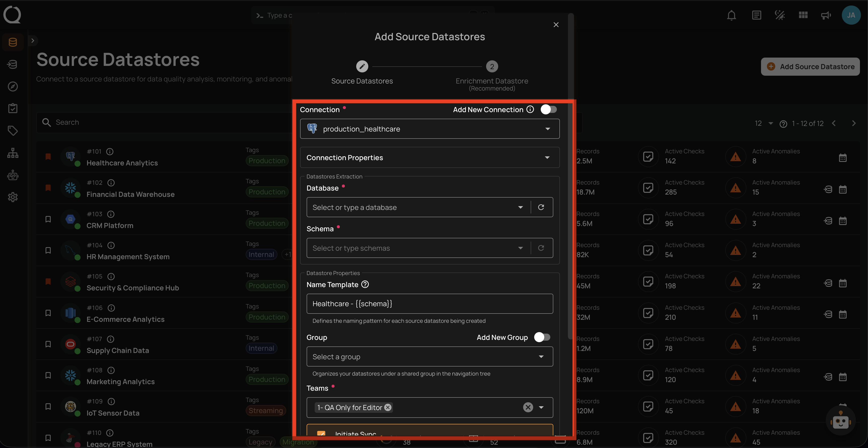The height and width of the screenshot is (448, 868).
Task: Bookmark the CRM Platform datastore
Action: [x=48, y=219]
